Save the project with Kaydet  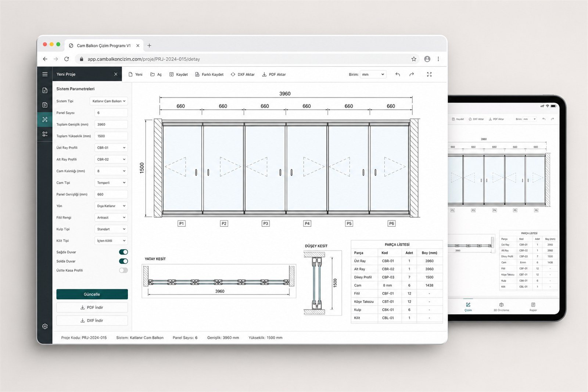click(179, 75)
